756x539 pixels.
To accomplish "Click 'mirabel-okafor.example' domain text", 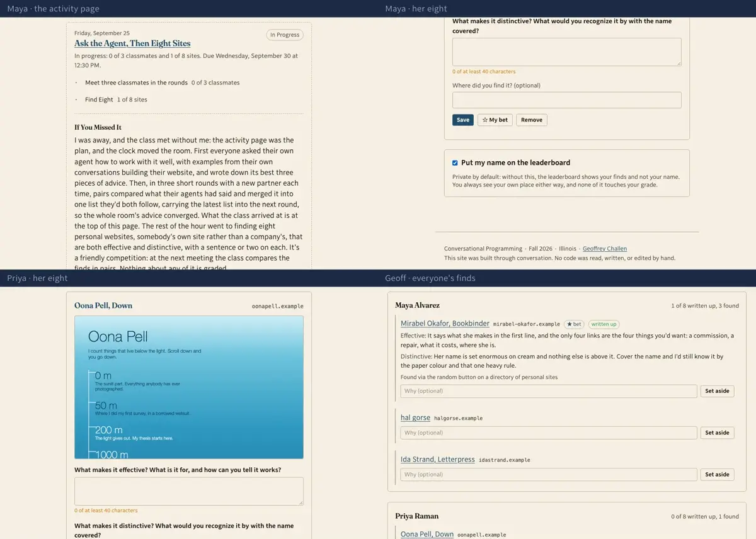I will pos(527,324).
